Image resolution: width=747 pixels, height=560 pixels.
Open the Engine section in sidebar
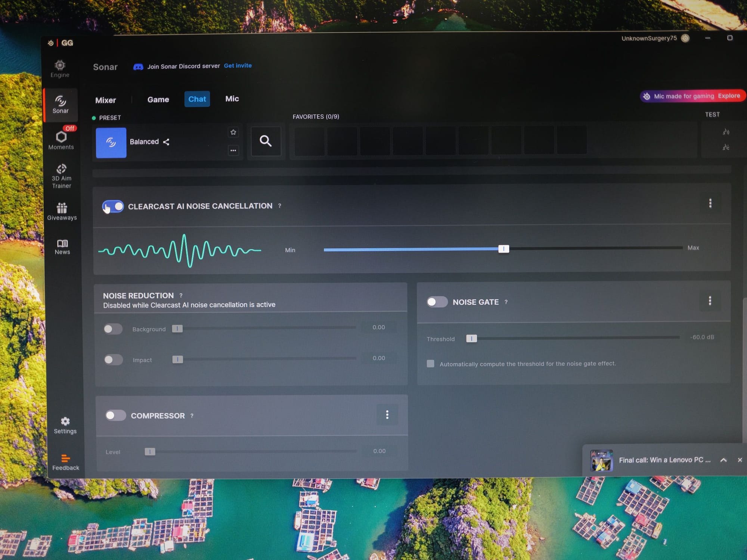pyautogui.click(x=60, y=69)
